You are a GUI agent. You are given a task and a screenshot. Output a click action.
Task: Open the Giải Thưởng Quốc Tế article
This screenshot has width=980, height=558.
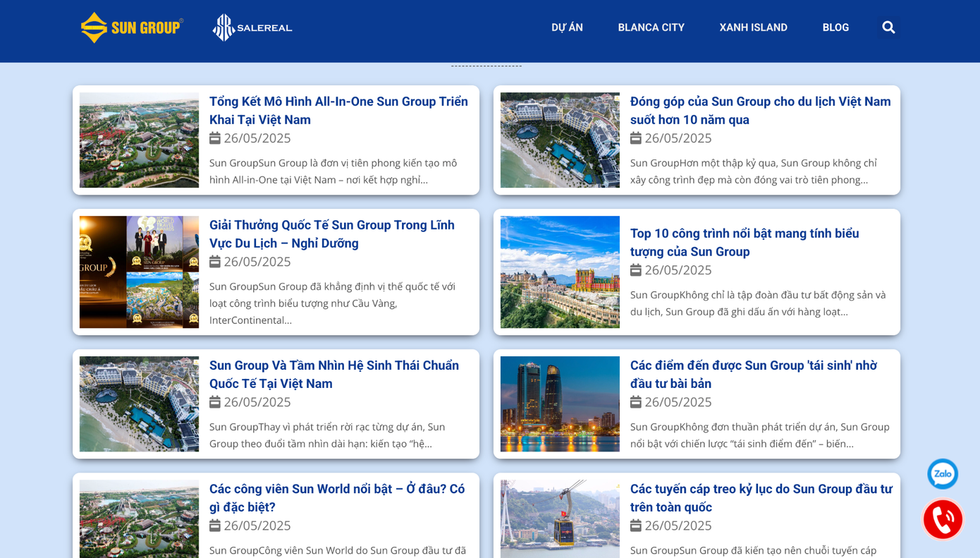click(331, 234)
